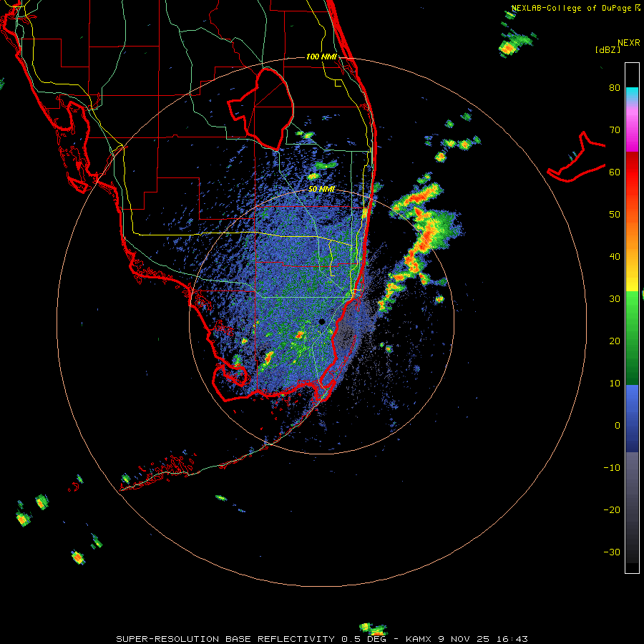The height and width of the screenshot is (644, 644).
Task: Click the -10 dBZ scale value
Action: pos(612,468)
